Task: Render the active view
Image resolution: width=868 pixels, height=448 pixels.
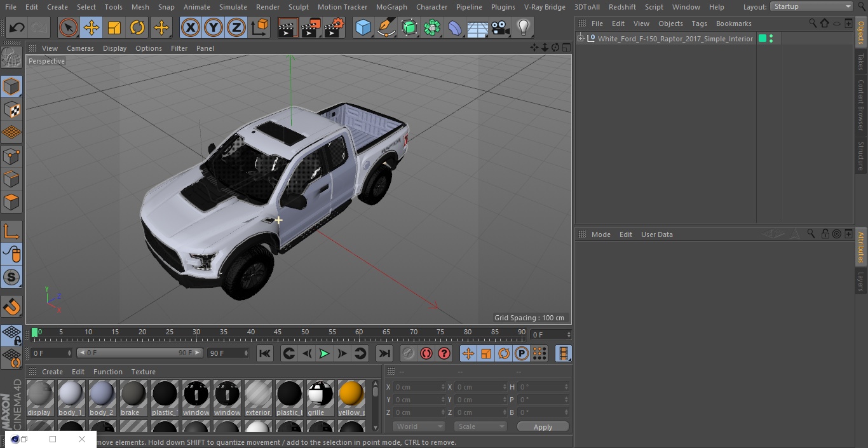Action: (x=288, y=28)
